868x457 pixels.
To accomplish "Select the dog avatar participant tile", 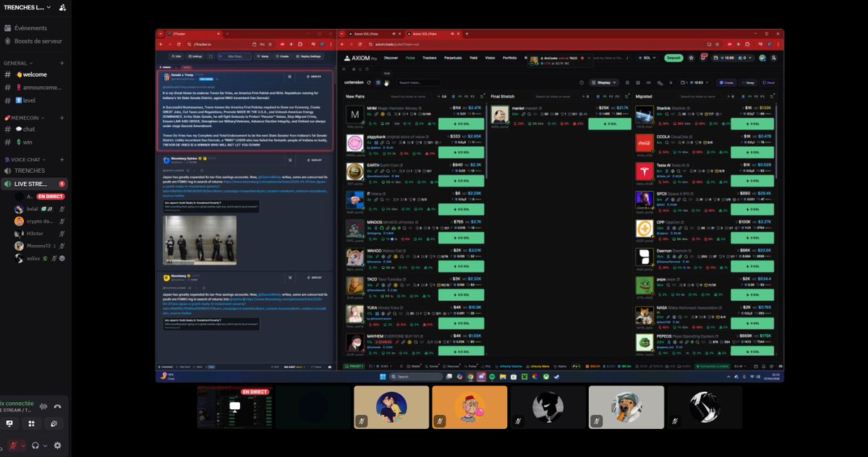I will click(x=626, y=407).
